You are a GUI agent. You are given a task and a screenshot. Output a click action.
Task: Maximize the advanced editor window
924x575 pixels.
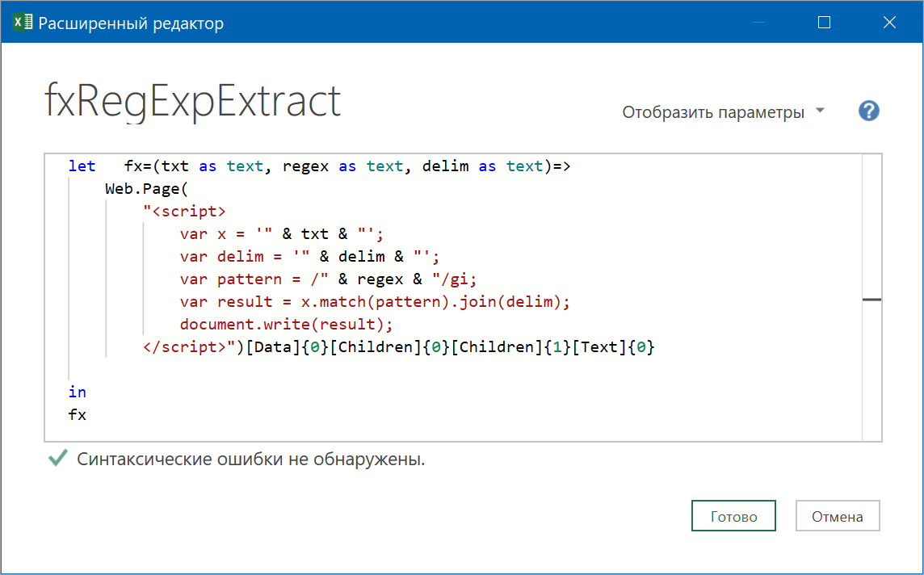[x=825, y=23]
